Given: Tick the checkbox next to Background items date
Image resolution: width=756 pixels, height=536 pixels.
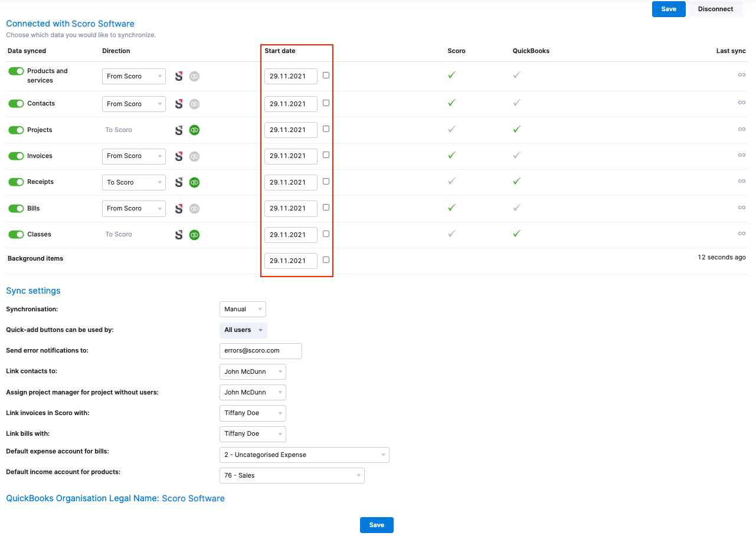Looking at the screenshot, I should [x=326, y=260].
